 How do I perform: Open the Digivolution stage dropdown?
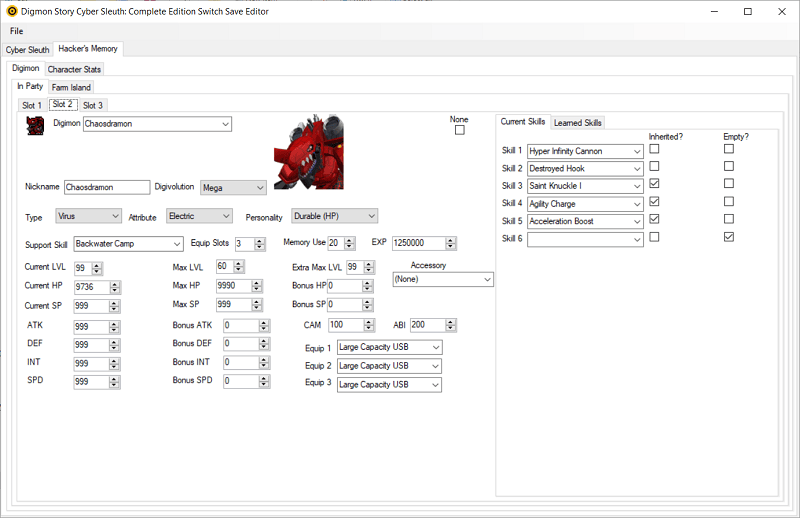(233, 188)
